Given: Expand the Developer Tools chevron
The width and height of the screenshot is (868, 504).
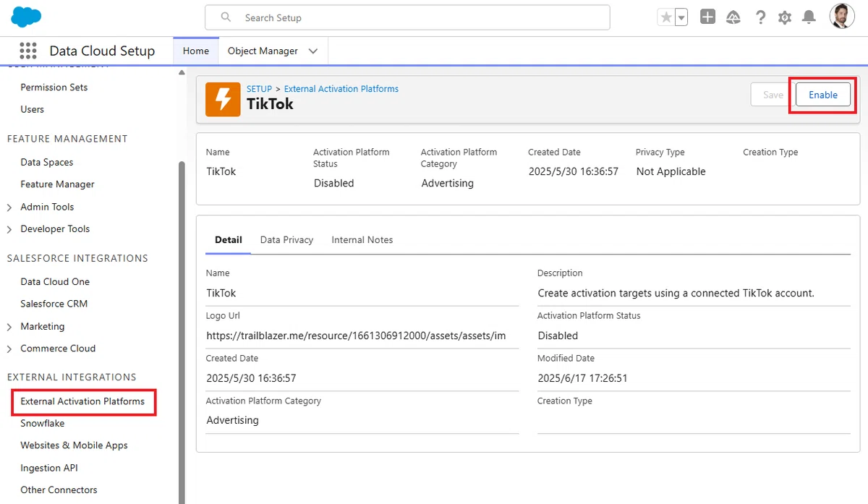Looking at the screenshot, I should [x=9, y=229].
